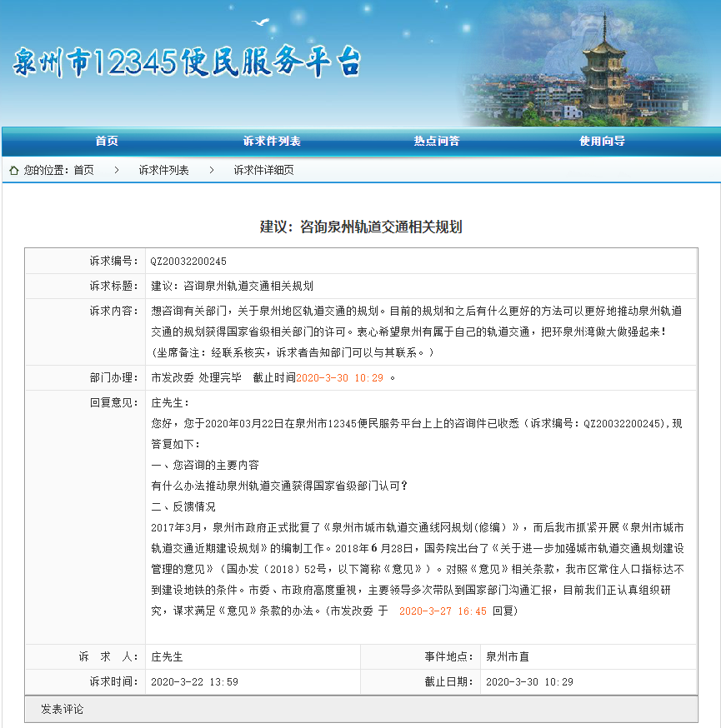Image resolution: width=721 pixels, height=728 pixels.
Task: Click the 诉求件详细页 breadcrumb text
Action: point(263,170)
